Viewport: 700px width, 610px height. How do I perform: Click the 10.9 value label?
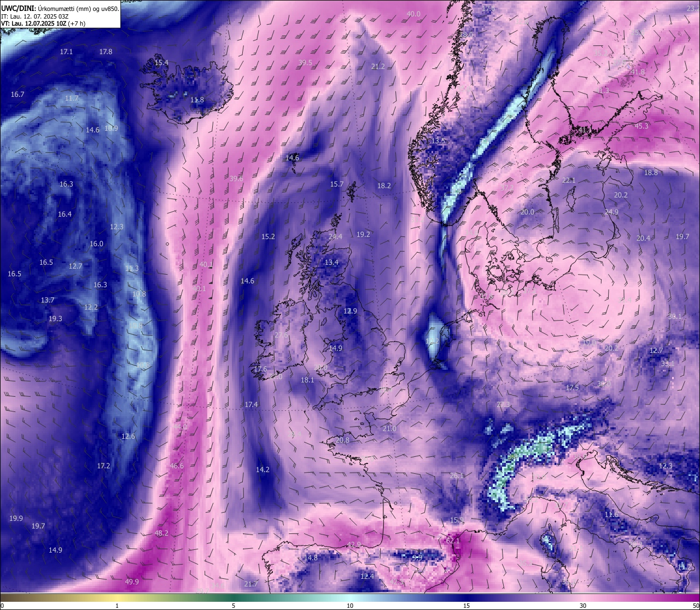tap(111, 128)
